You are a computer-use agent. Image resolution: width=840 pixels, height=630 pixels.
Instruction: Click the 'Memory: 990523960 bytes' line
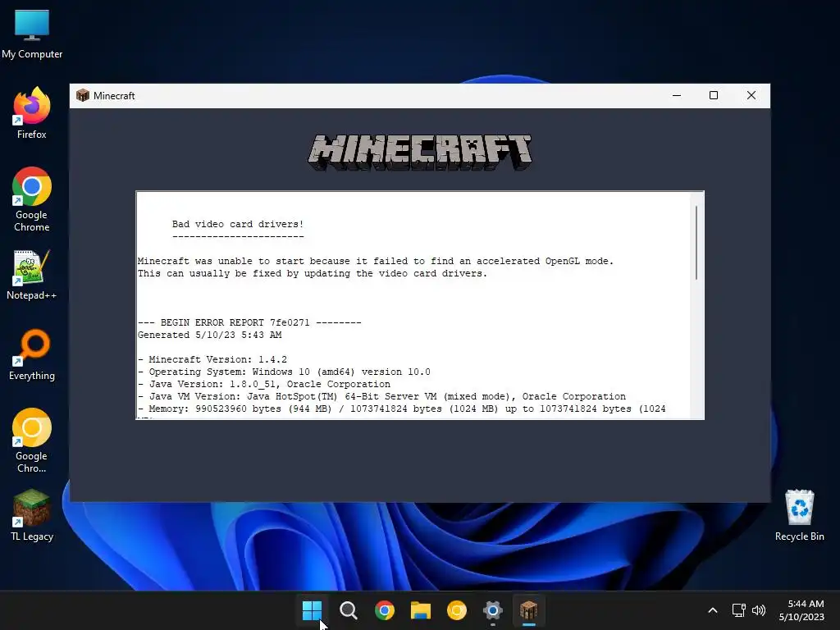[x=401, y=409]
